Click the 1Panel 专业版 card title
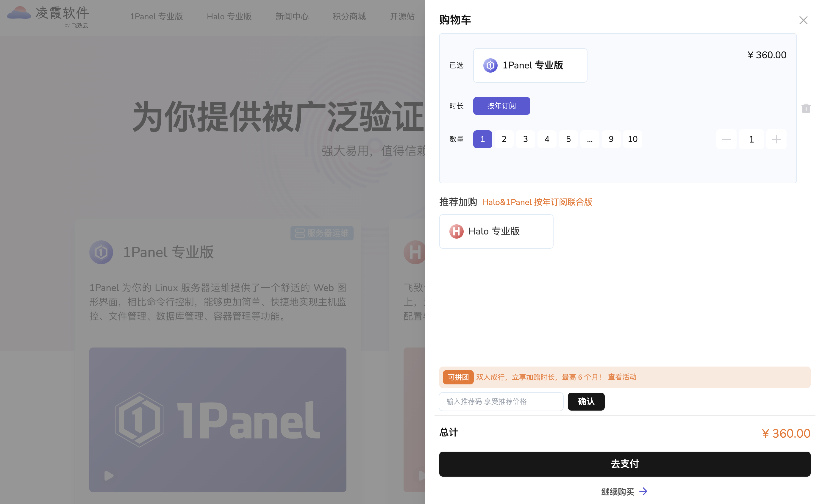 (x=168, y=253)
